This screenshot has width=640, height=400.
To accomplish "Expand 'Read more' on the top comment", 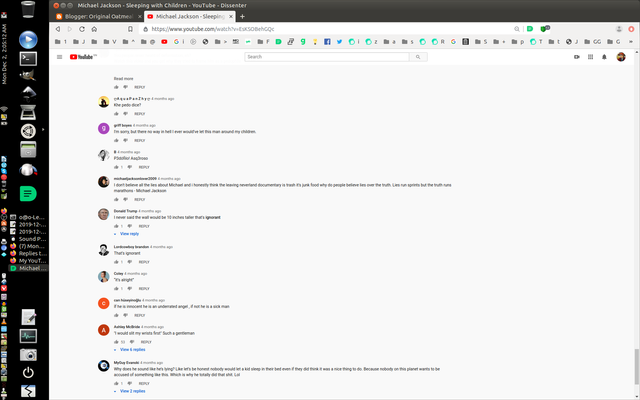I will 123,79.
